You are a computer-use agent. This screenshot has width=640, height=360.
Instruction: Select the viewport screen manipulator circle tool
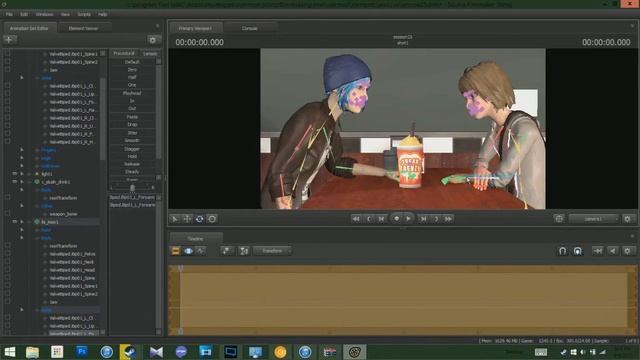pos(212,219)
